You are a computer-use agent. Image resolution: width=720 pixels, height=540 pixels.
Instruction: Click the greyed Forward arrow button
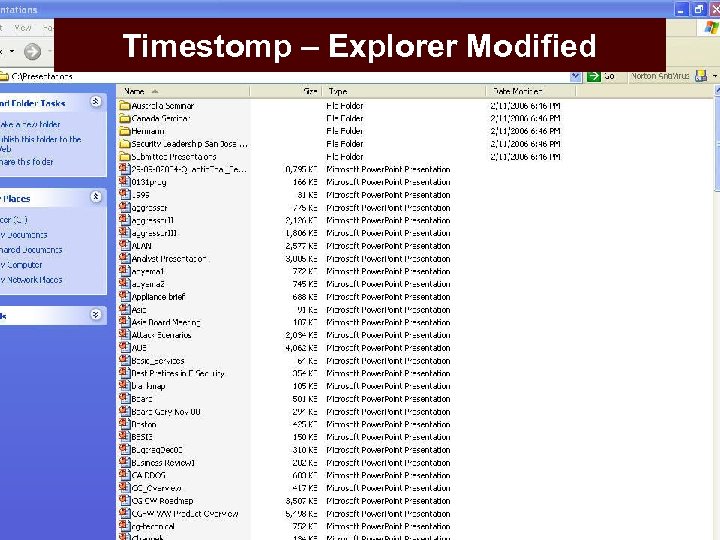[x=32, y=51]
